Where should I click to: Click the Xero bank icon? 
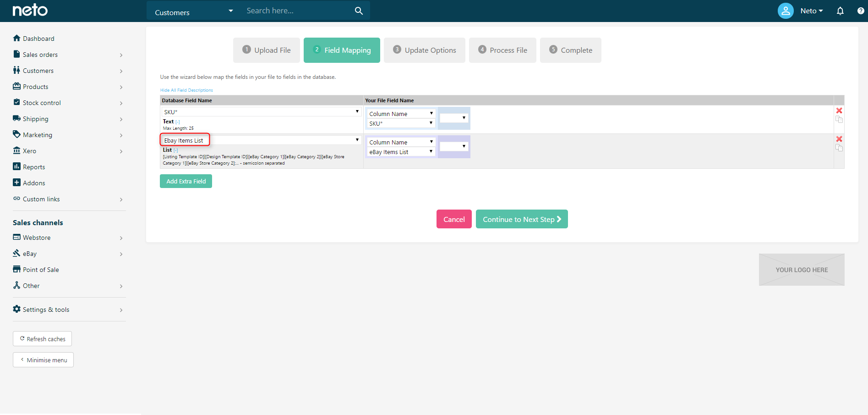point(17,150)
